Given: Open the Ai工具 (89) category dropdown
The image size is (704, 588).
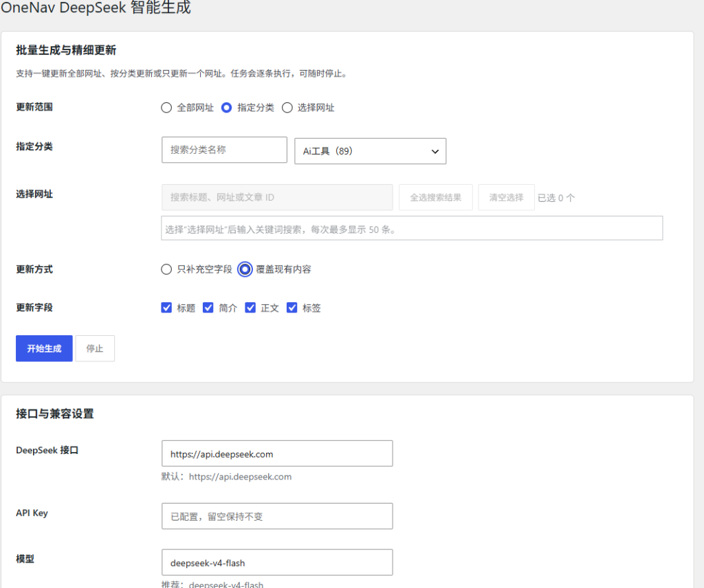Looking at the screenshot, I should (x=370, y=151).
